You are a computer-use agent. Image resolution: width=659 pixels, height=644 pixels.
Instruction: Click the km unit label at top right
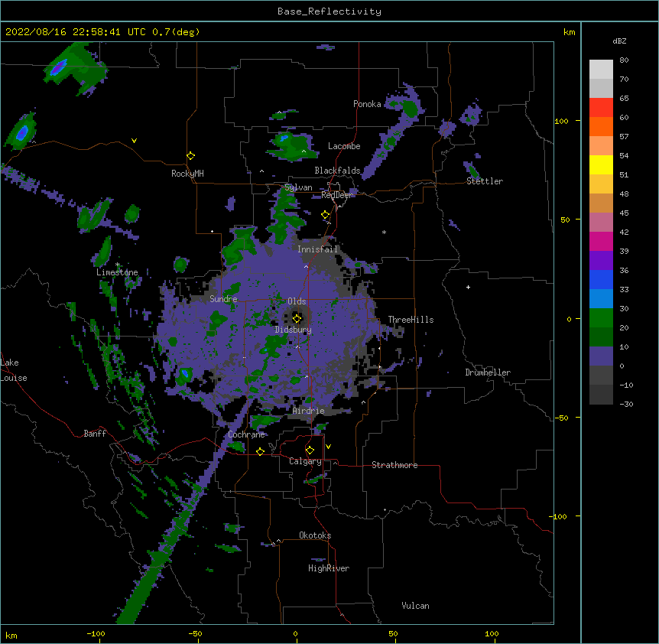[569, 32]
